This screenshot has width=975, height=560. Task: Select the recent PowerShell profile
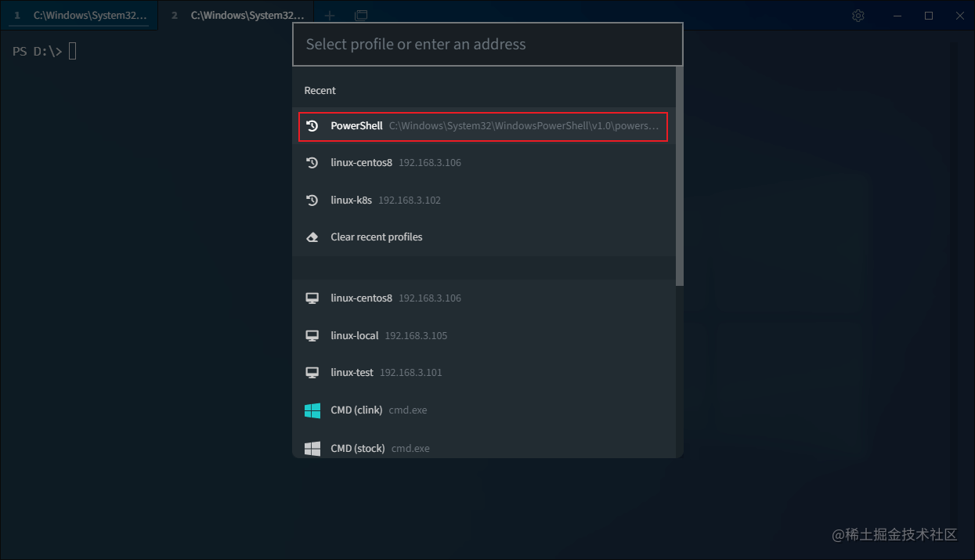point(483,126)
